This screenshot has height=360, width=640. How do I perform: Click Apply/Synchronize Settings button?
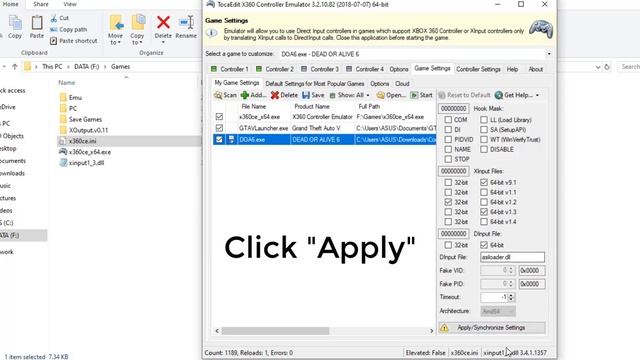[x=492, y=328]
